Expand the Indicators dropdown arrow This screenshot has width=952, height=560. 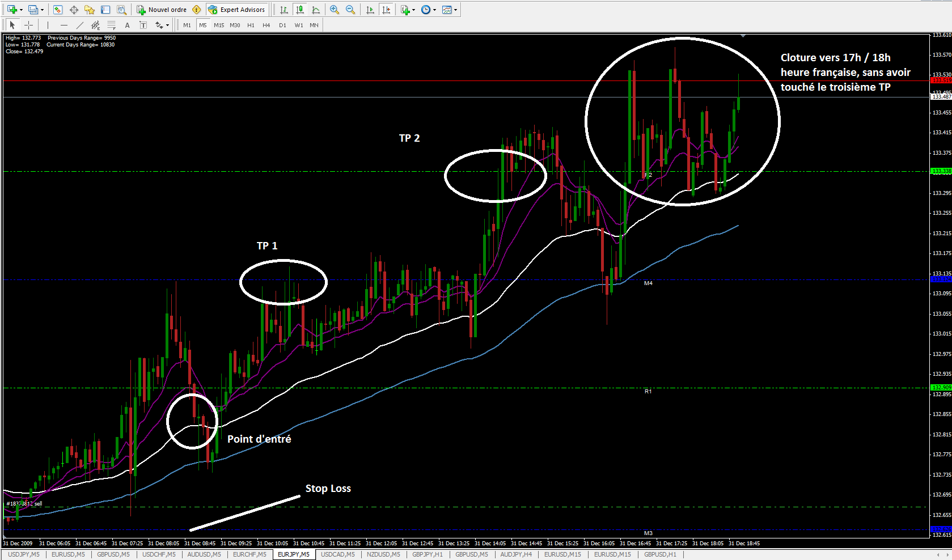tap(413, 10)
